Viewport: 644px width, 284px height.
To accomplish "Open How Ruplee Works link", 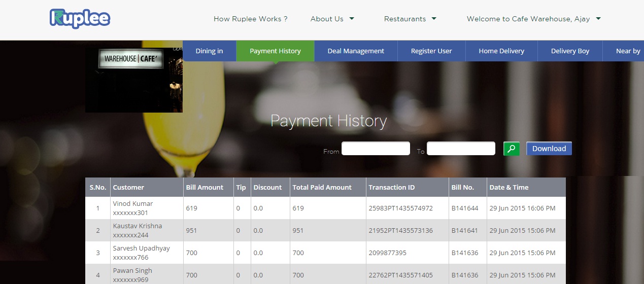I will click(x=250, y=19).
